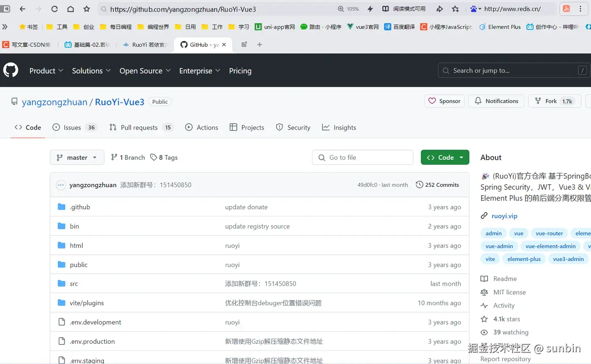Switch to the Security tab

pos(293,127)
